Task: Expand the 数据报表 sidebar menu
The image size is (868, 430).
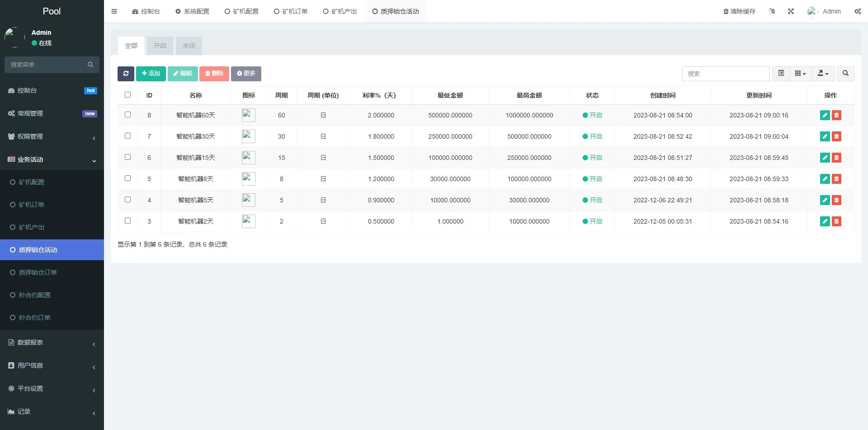Action: pyautogui.click(x=52, y=342)
